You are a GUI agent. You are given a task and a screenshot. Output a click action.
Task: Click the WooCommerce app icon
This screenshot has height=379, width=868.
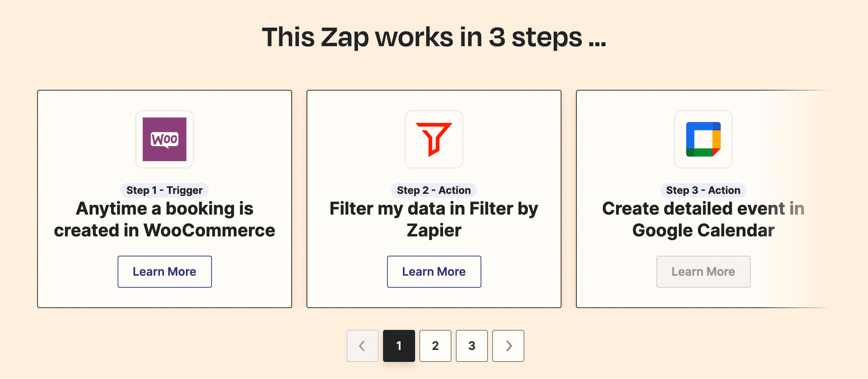click(165, 139)
